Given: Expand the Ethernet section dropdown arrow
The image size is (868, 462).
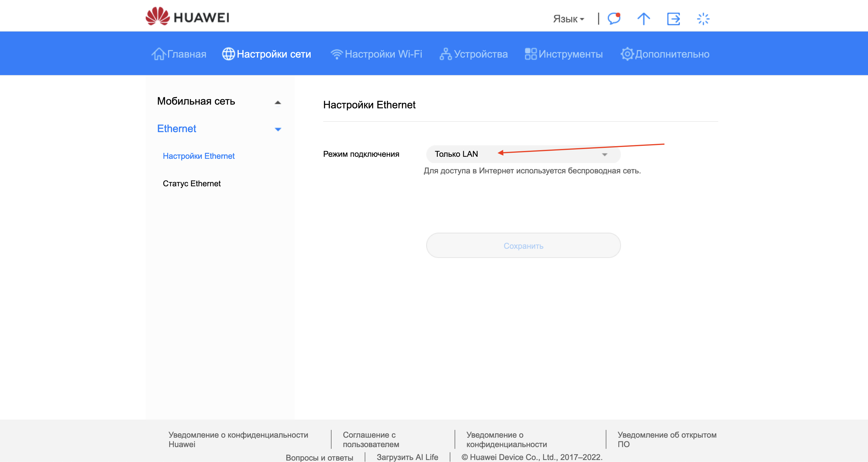Looking at the screenshot, I should [x=278, y=129].
